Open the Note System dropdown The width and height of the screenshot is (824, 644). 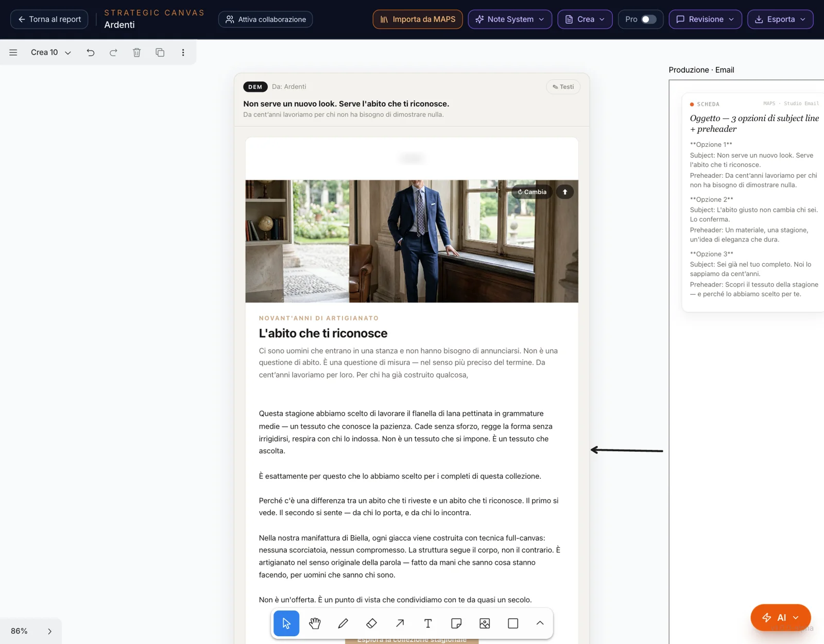pos(510,19)
